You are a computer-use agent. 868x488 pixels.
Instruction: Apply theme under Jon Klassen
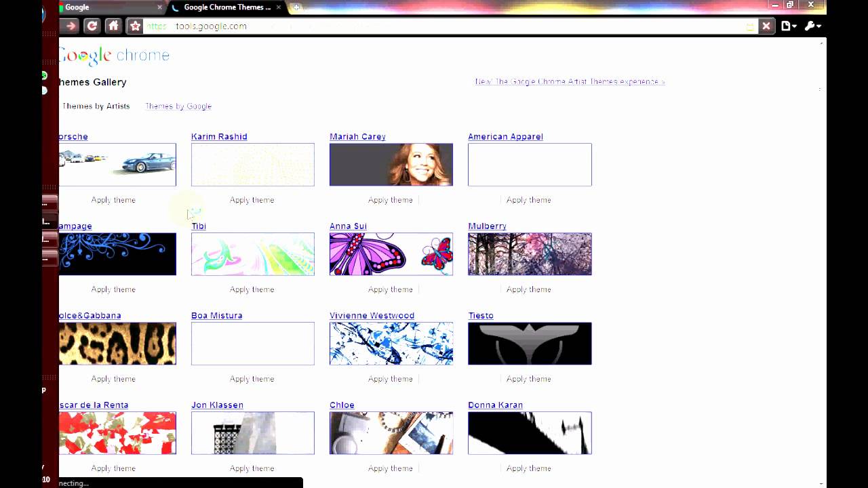pyautogui.click(x=252, y=468)
